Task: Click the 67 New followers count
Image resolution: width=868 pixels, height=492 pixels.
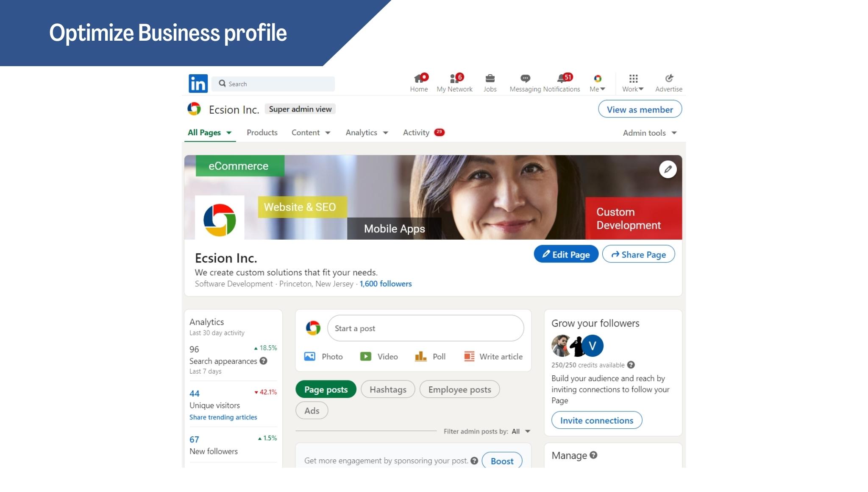Action: click(194, 439)
